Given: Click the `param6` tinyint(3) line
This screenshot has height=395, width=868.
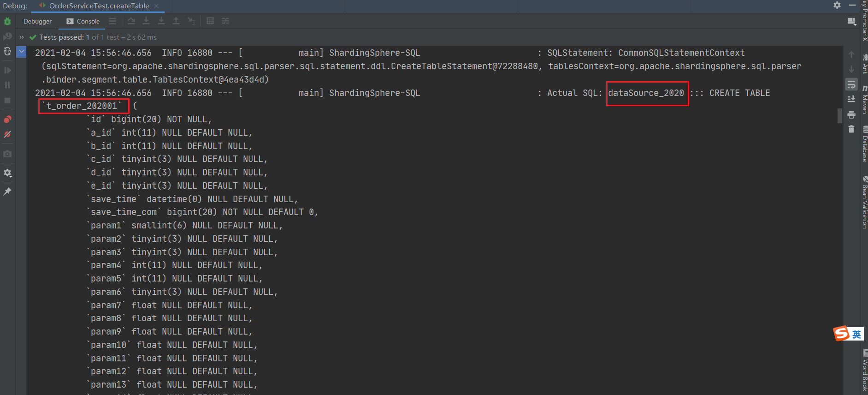Looking at the screenshot, I should point(182,292).
